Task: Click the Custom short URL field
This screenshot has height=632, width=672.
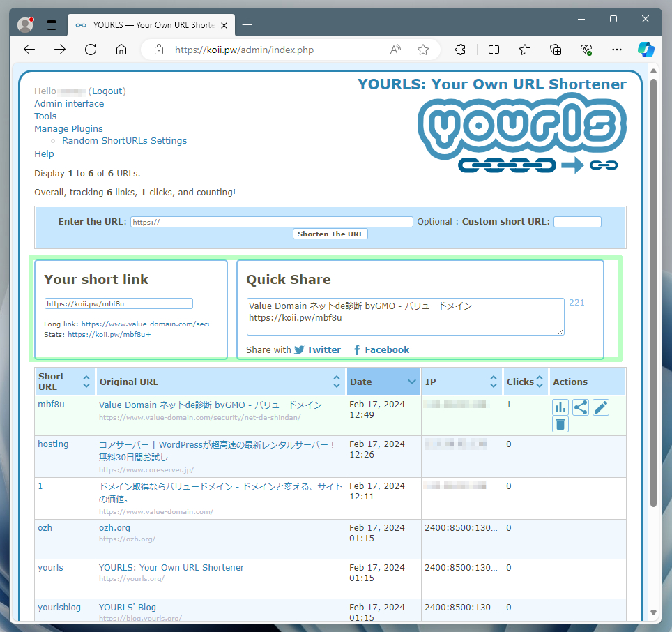Action: pyautogui.click(x=577, y=222)
